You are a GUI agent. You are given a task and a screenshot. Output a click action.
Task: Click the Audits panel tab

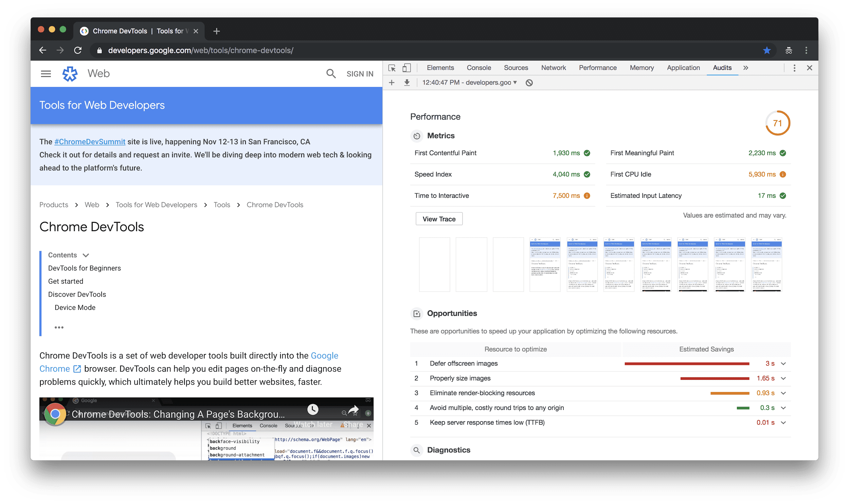(x=722, y=68)
